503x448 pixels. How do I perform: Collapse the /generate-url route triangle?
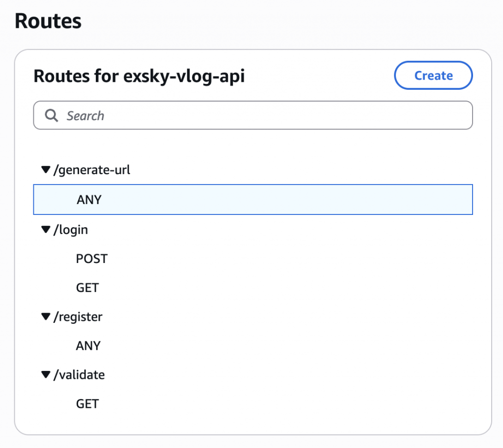coord(46,170)
